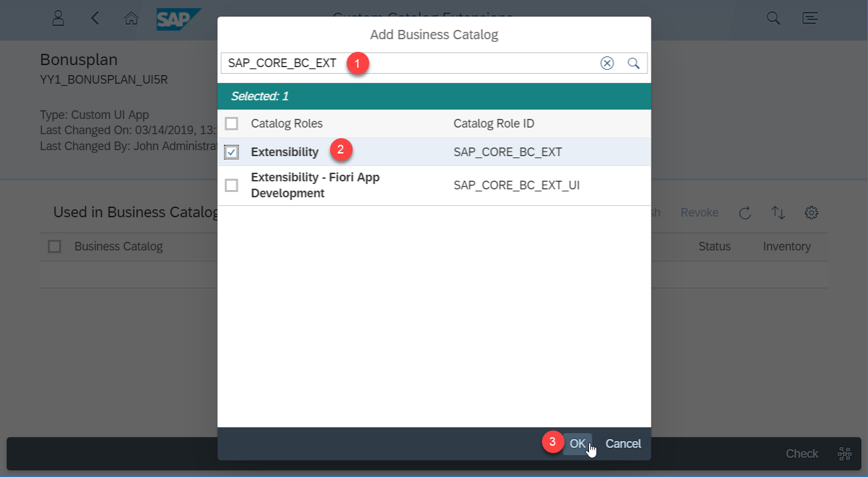Open the home page icon
The image size is (868, 477).
click(x=131, y=19)
